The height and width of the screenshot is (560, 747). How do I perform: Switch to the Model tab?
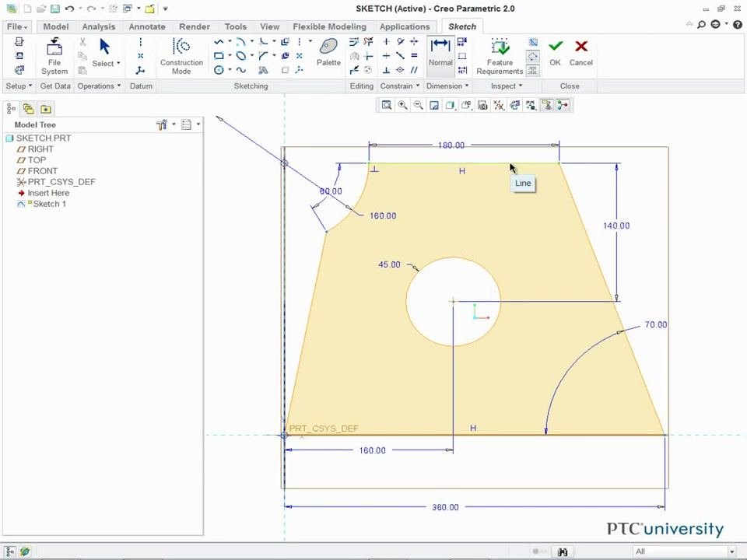point(56,26)
